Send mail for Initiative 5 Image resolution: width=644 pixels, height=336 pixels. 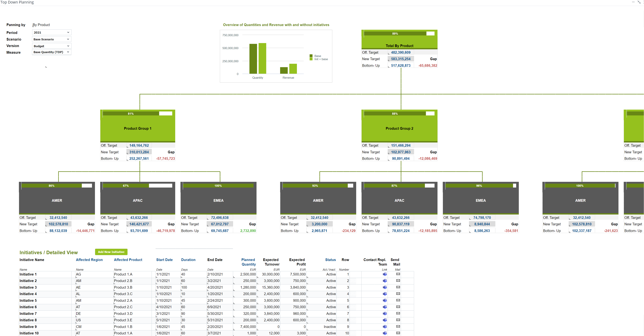pos(398,300)
